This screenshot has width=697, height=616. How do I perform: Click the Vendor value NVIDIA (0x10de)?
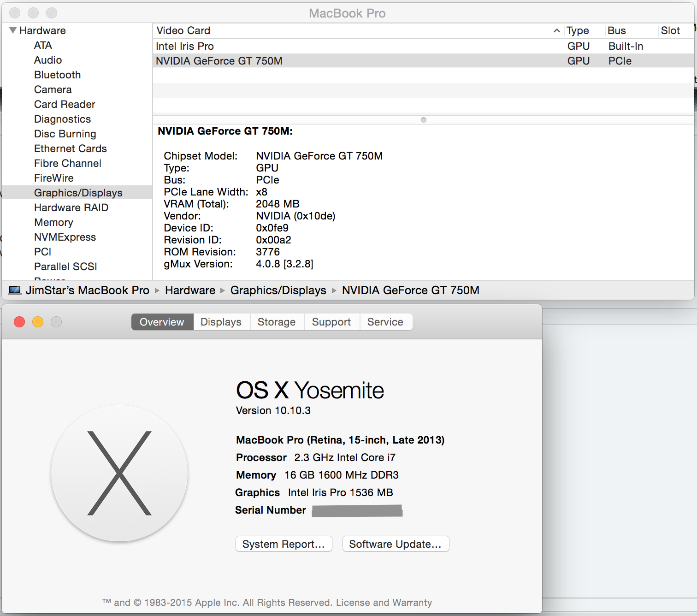point(295,216)
